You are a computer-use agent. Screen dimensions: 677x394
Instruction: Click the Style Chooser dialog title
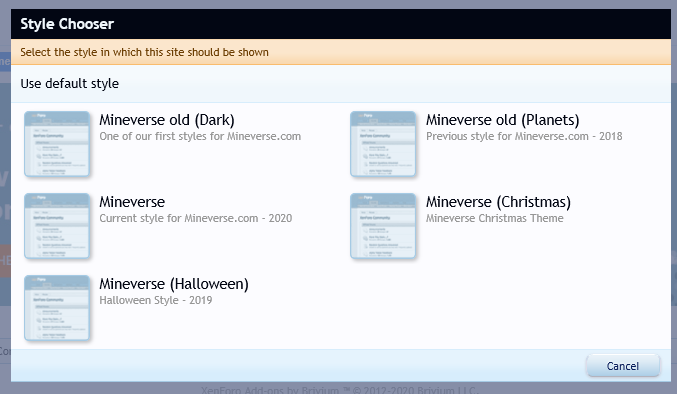pyautogui.click(x=67, y=24)
